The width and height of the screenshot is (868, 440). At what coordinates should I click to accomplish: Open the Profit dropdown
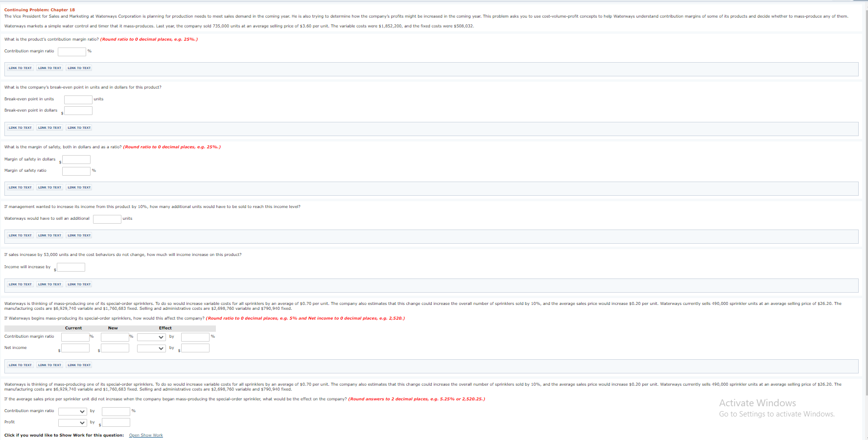72,422
